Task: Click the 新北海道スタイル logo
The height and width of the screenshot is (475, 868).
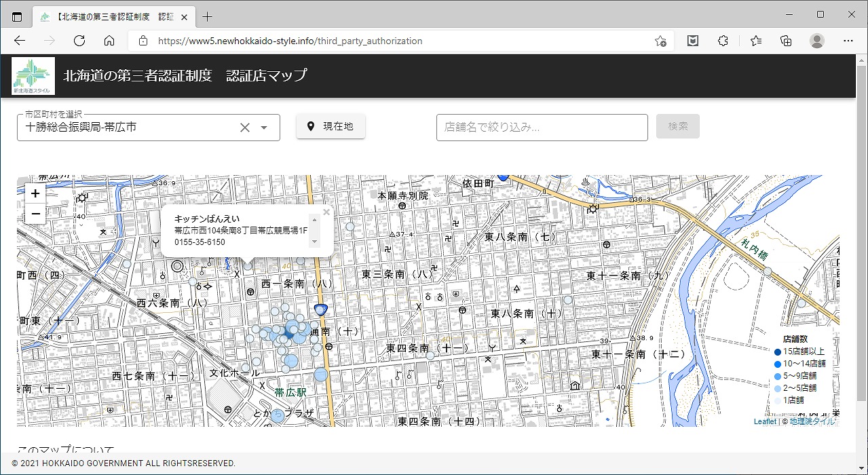Action: coord(33,76)
